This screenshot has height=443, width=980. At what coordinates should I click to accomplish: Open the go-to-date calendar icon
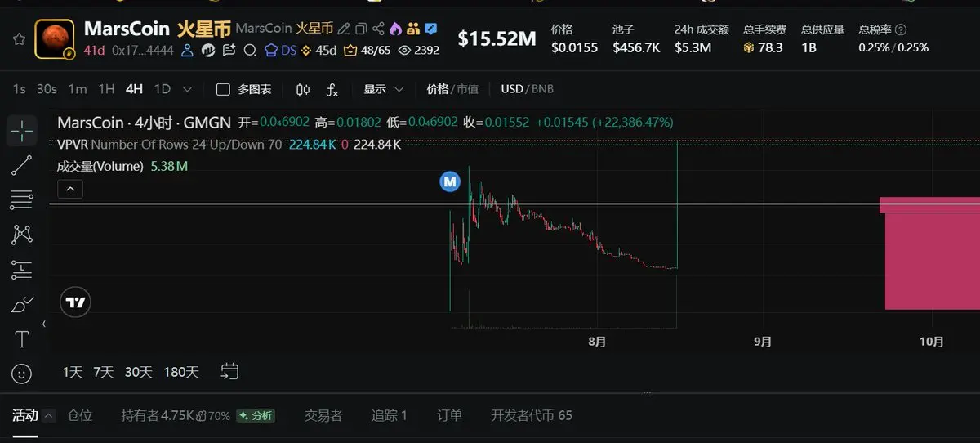tap(229, 371)
